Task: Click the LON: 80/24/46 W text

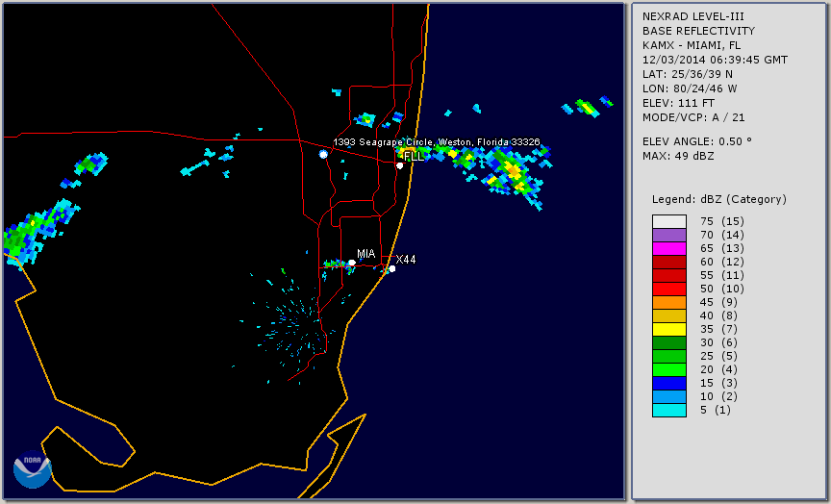Action: click(x=690, y=88)
